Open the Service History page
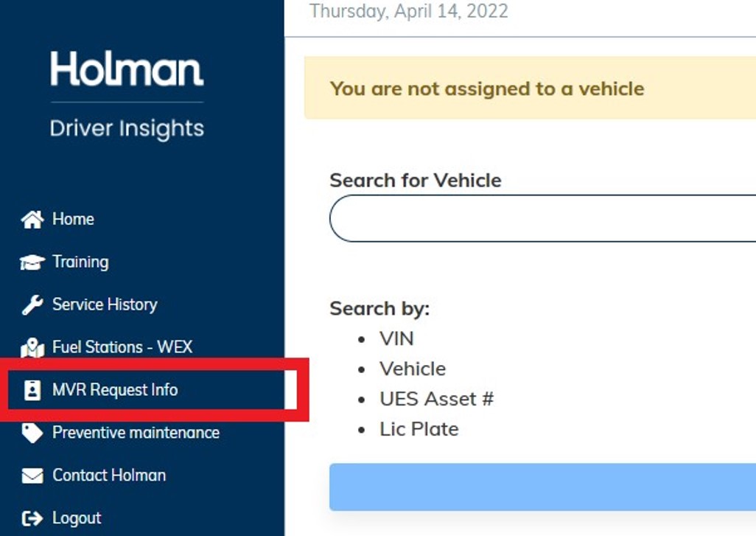 [105, 304]
